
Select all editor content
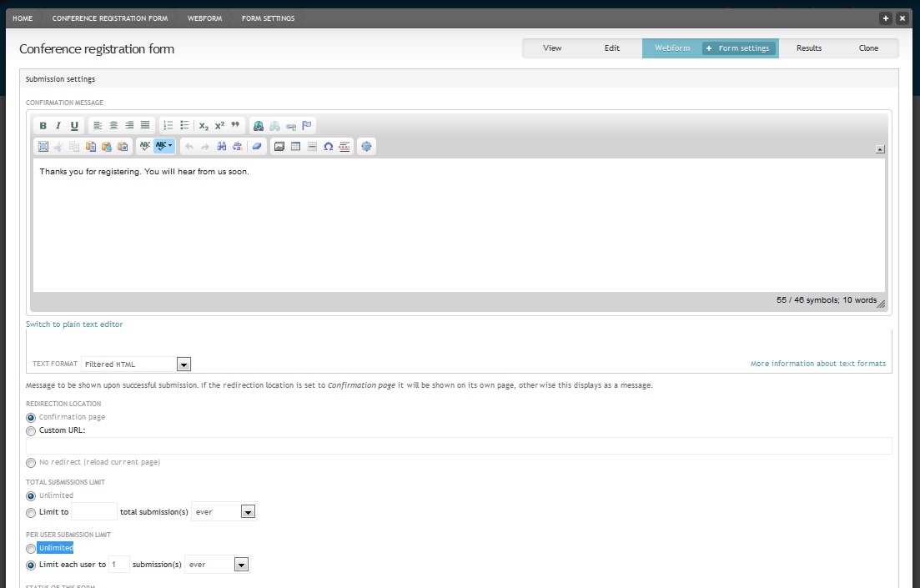point(43,147)
